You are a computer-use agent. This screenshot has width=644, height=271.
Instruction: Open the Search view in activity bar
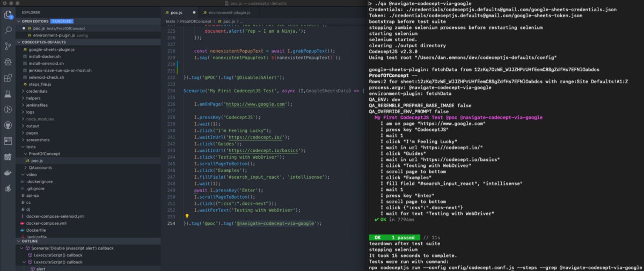pos(8,31)
